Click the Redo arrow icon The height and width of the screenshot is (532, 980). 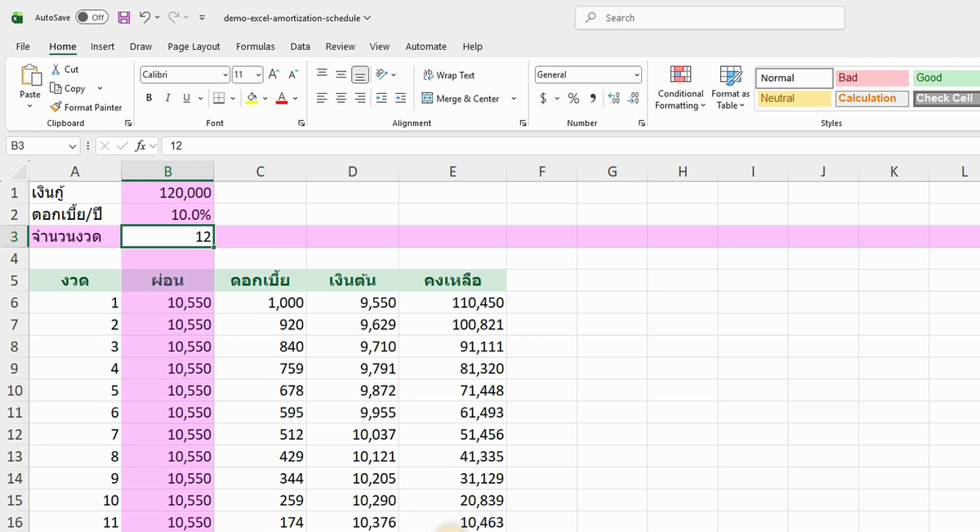(174, 17)
